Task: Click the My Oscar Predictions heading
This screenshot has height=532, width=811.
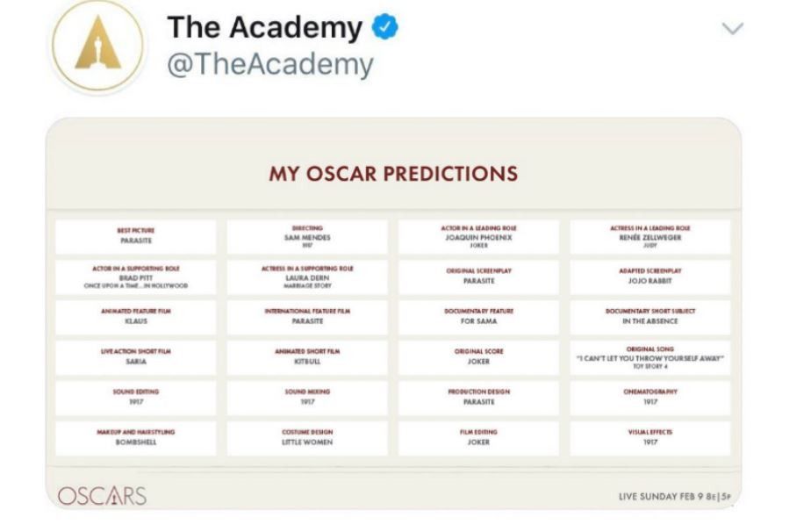Action: click(393, 174)
